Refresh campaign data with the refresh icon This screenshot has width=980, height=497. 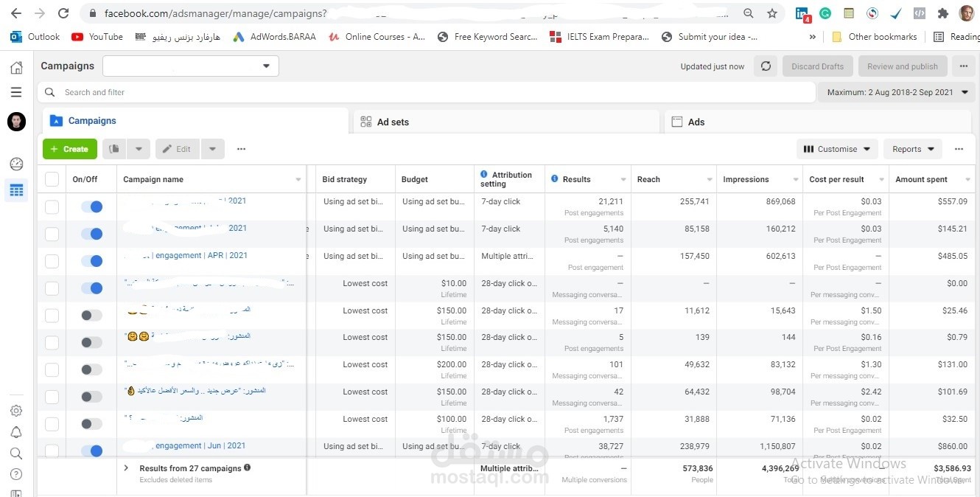tap(766, 66)
